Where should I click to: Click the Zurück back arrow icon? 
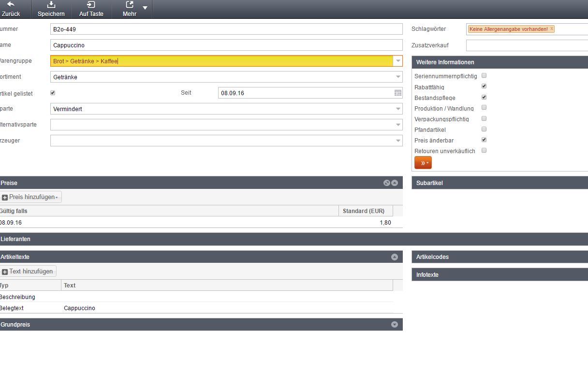[x=11, y=5]
